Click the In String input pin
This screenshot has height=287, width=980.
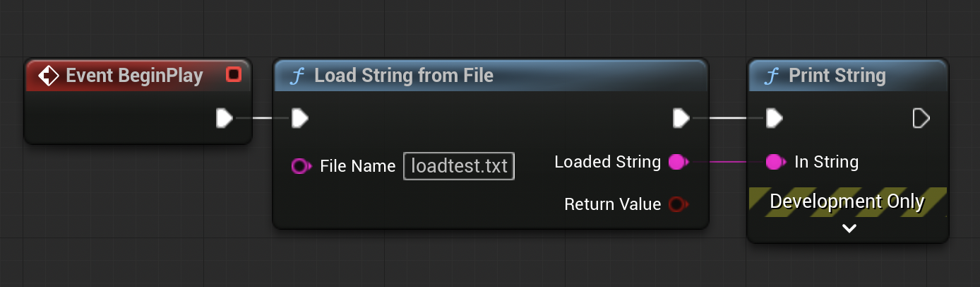776,162
